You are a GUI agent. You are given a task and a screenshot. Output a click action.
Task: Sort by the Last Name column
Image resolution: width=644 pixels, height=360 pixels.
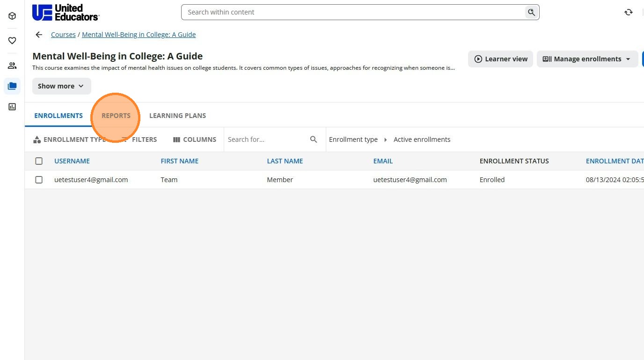tap(285, 161)
